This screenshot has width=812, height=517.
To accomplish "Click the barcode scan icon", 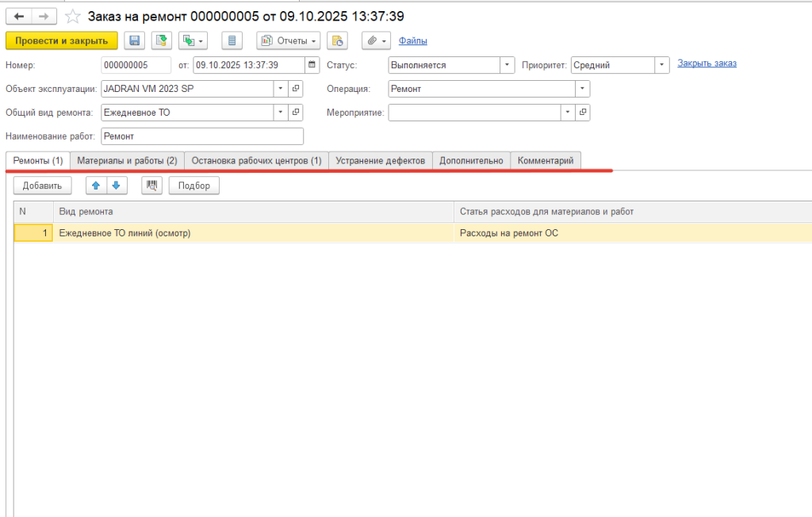I will point(151,186).
